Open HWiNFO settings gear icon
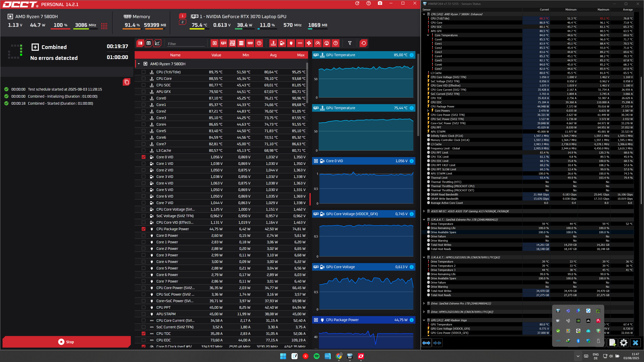 point(624,343)
